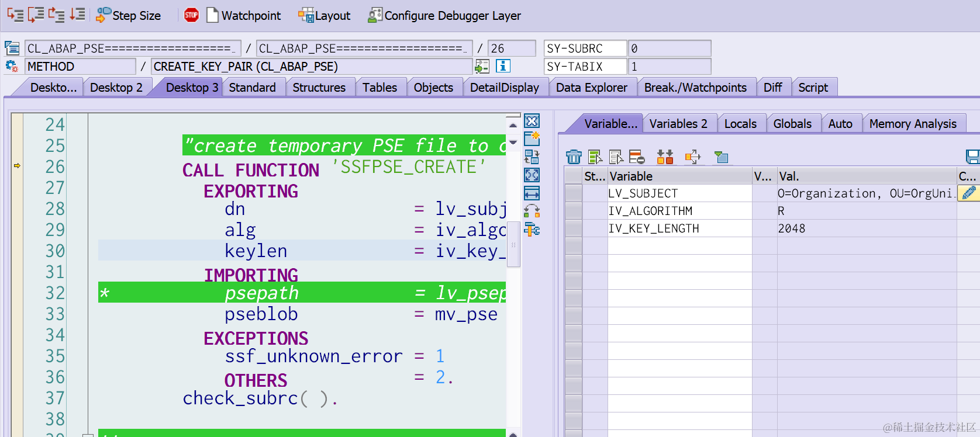Click the red STOP breakpoint icon
This screenshot has height=437, width=980.
pos(191,16)
